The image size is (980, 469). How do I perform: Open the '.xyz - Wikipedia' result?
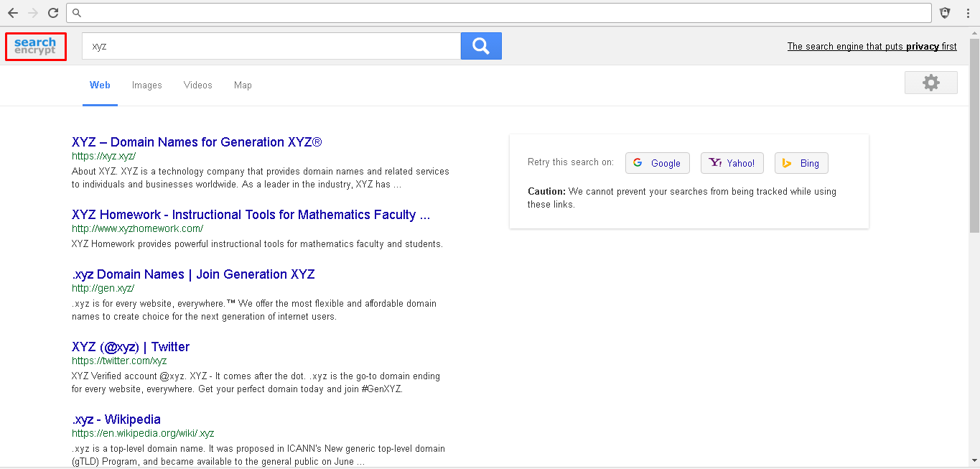116,419
